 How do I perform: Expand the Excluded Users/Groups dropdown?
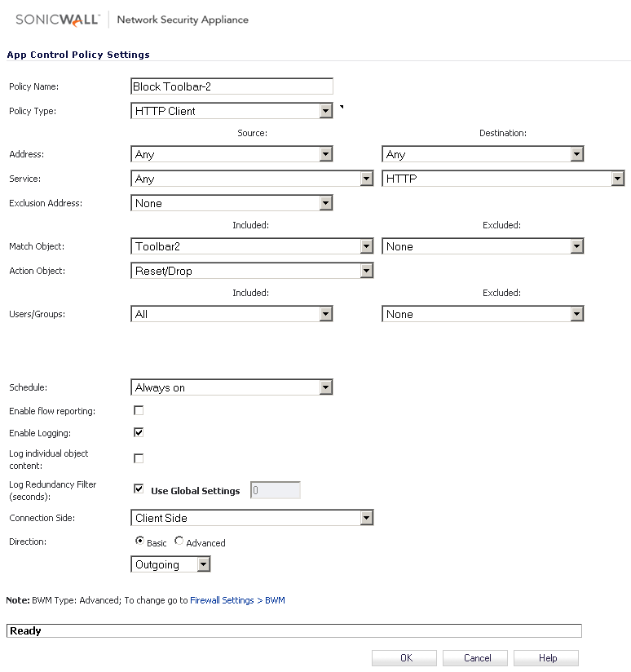(483, 314)
